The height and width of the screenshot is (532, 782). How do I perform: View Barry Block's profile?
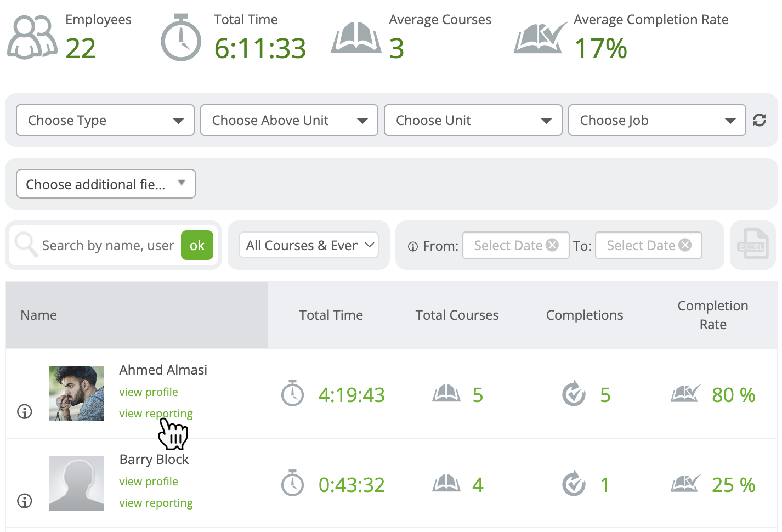click(x=148, y=481)
